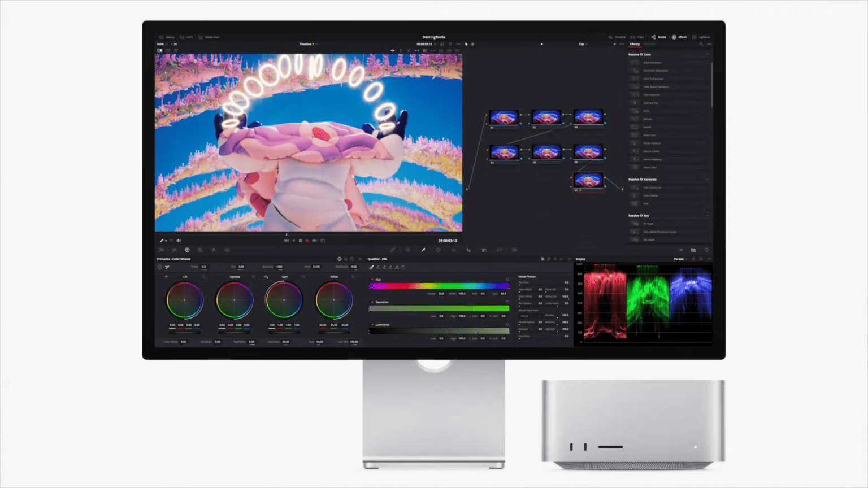This screenshot has width=868, height=488.
Task: Click the Hue rainbow range bar
Action: coord(439,286)
